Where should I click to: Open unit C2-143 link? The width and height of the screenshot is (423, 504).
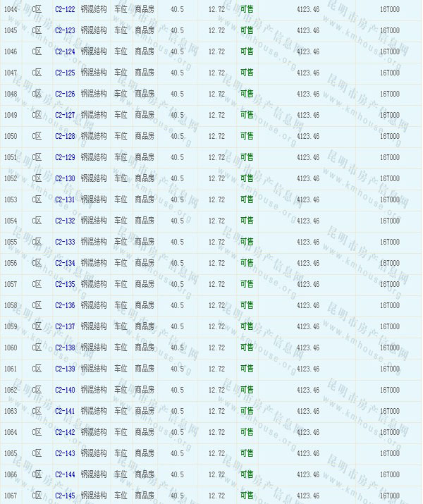(65, 454)
